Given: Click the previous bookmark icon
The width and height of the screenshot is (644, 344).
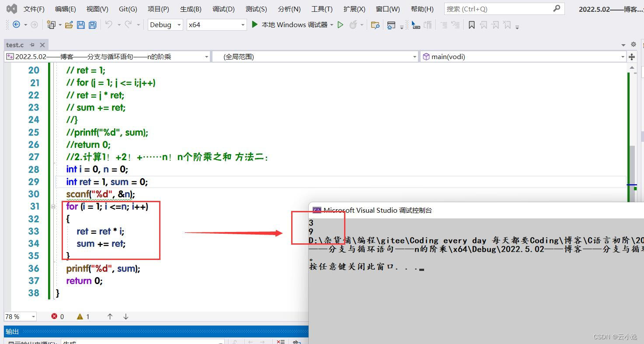Looking at the screenshot, I should pyautogui.click(x=484, y=25).
